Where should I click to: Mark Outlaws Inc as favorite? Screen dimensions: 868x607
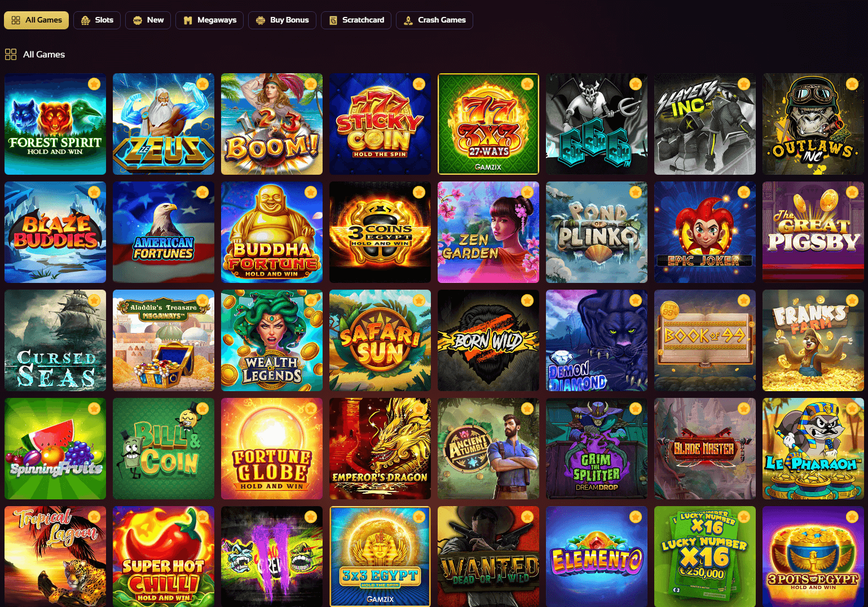(x=852, y=84)
